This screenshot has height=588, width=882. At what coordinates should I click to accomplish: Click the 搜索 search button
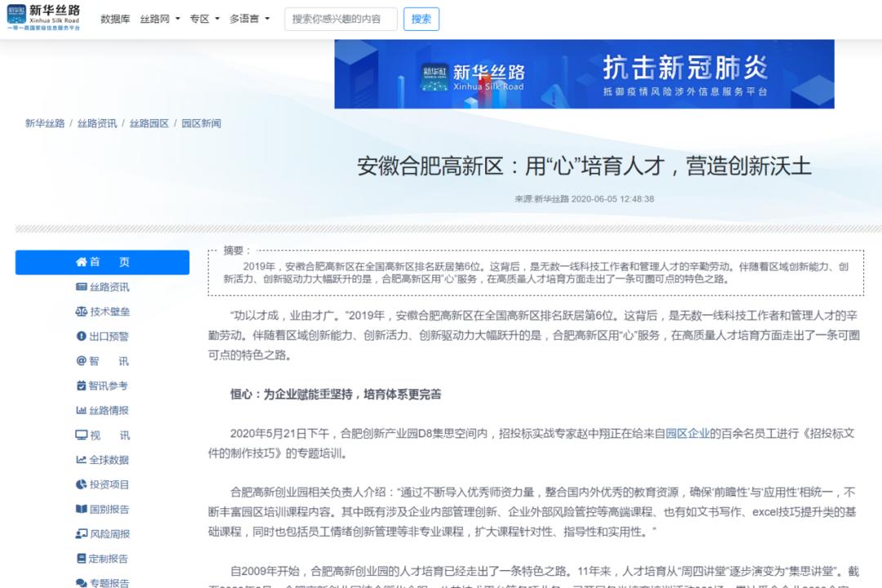tap(421, 19)
